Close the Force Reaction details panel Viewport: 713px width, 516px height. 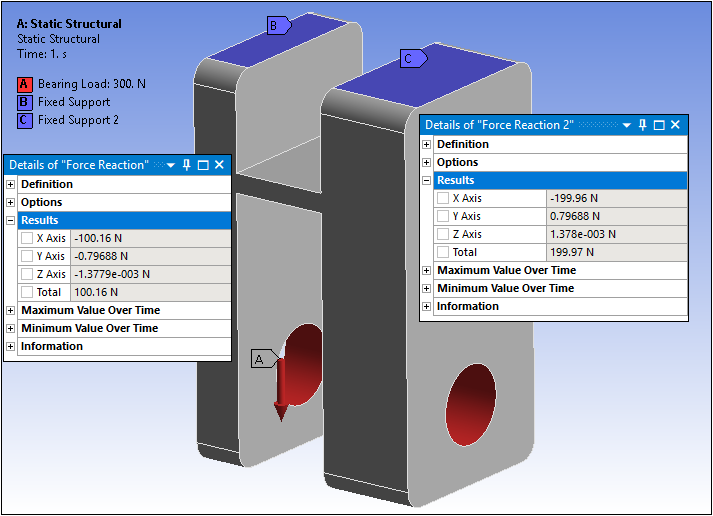219,165
